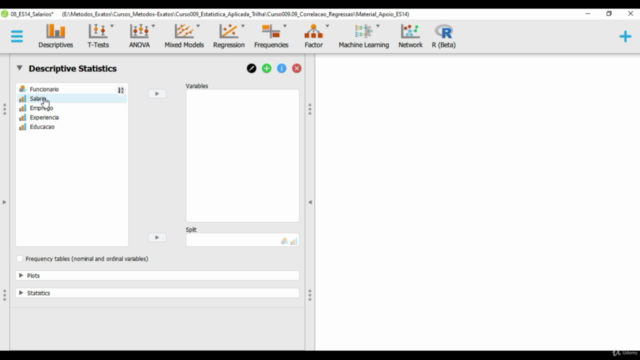This screenshot has width=640, height=360.
Task: Click inside the Split field
Action: click(242, 240)
